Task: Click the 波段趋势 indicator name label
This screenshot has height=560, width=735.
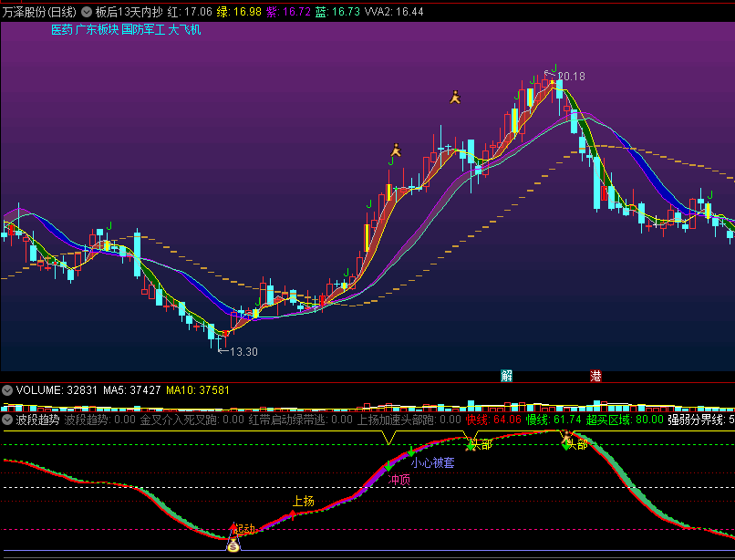Action: click(x=37, y=420)
